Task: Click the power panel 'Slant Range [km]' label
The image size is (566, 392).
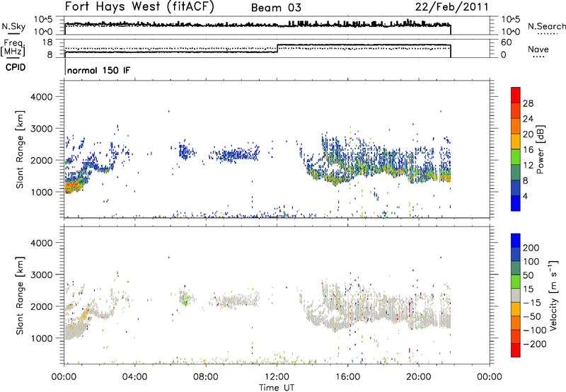Action: (20, 149)
